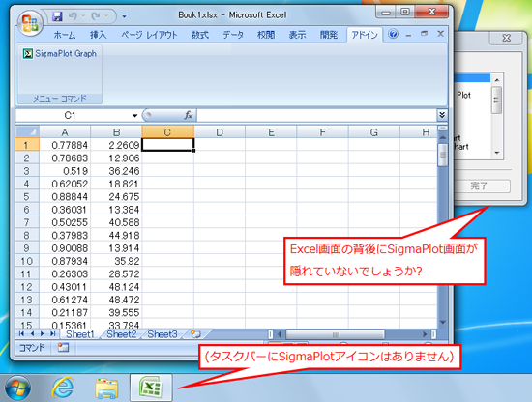This screenshot has width=532, height=402.
Task: Expand the formula bar with double chevron
Action: (442, 115)
